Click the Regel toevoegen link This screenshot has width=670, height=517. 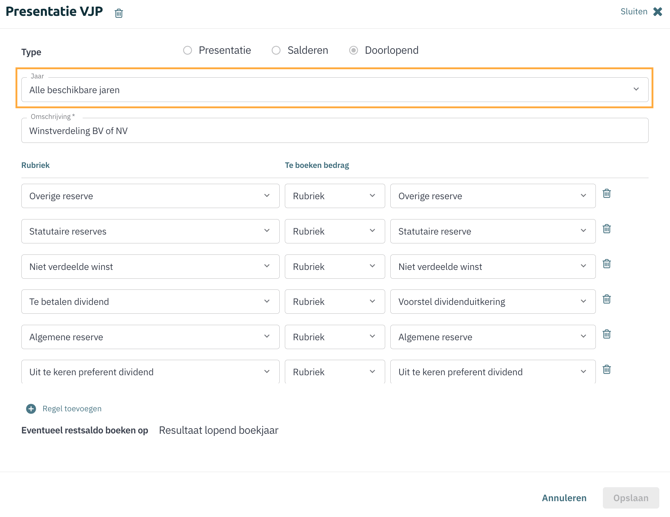72,409
